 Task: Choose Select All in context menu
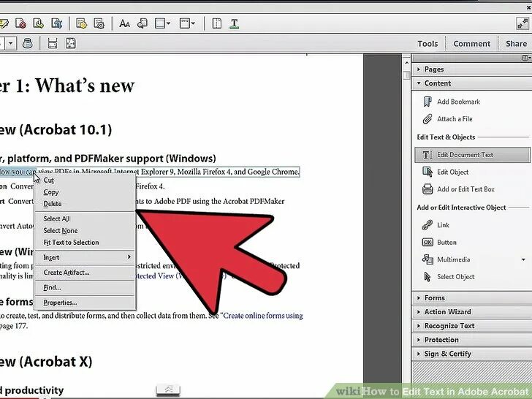[x=85, y=218]
